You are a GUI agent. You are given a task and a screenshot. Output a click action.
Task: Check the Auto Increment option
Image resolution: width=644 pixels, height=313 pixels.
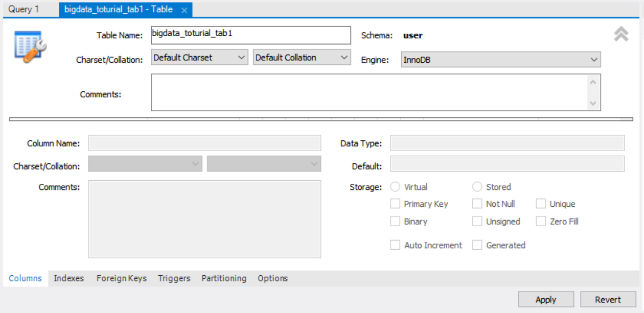pos(395,245)
